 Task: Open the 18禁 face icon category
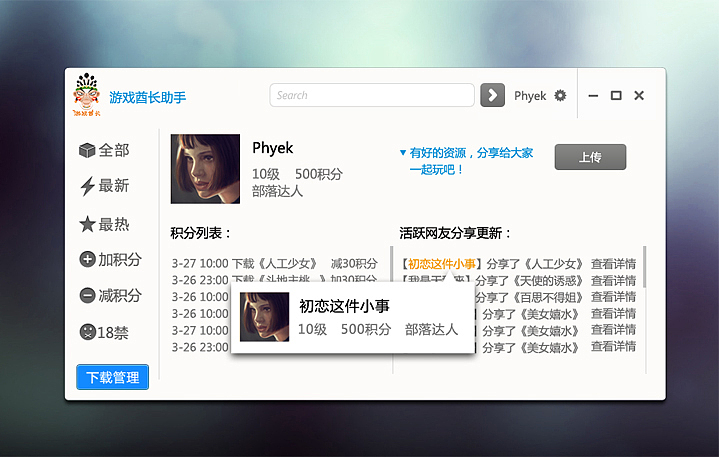(87, 332)
